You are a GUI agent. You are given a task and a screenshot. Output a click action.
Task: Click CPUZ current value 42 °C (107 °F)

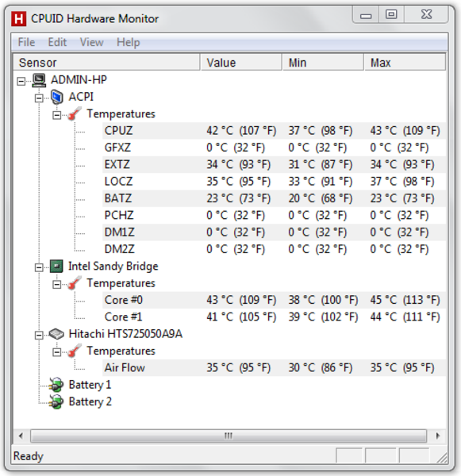[x=241, y=131]
